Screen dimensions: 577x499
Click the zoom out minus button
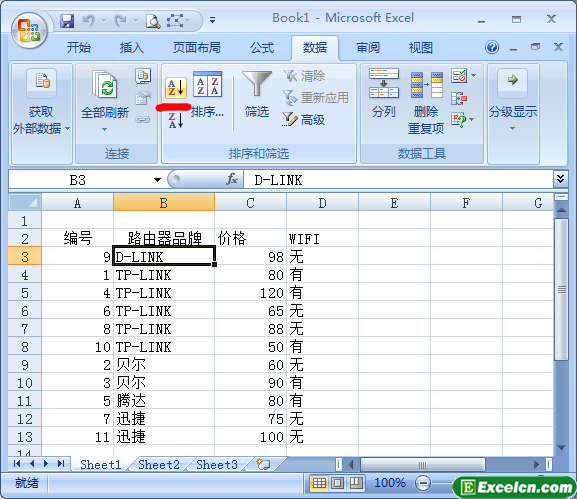pos(423,483)
